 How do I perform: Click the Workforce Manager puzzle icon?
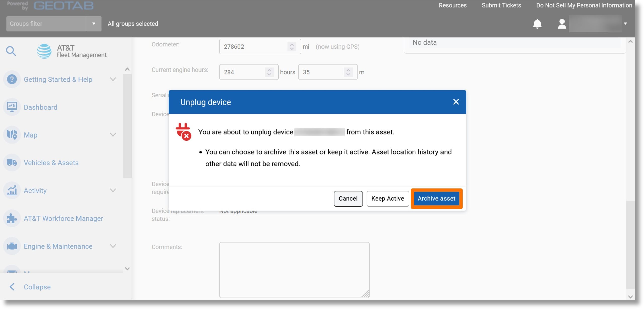(x=12, y=218)
